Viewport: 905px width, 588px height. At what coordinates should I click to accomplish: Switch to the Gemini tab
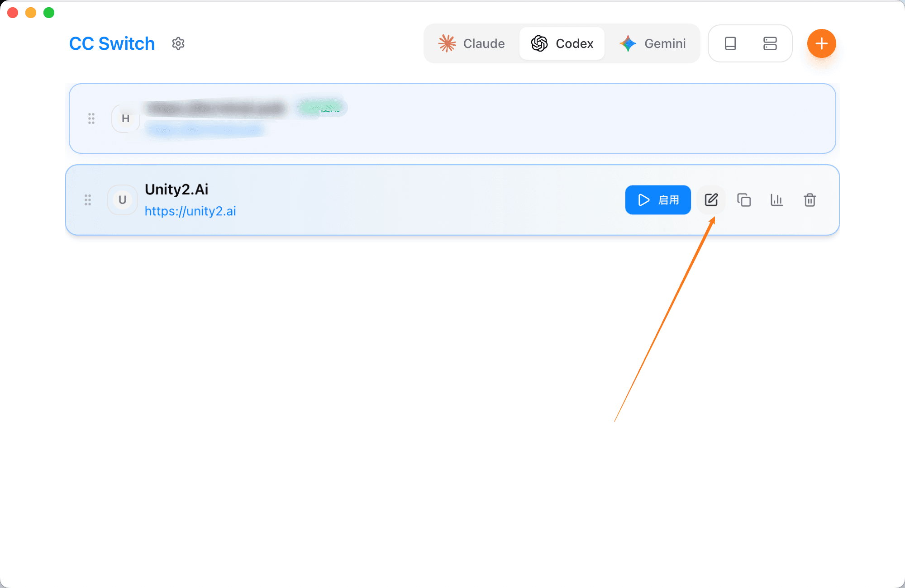point(653,43)
